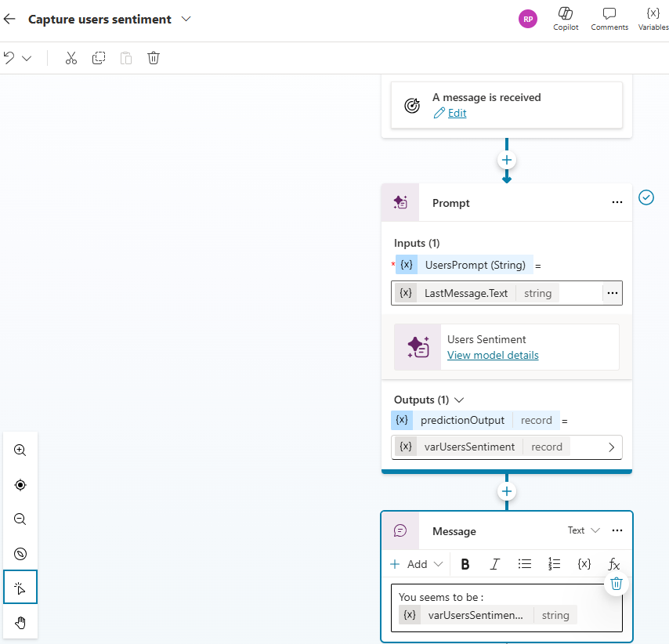This screenshot has height=644, width=669.
Task: Open the undo history dropdown arrow
Action: tap(27, 58)
